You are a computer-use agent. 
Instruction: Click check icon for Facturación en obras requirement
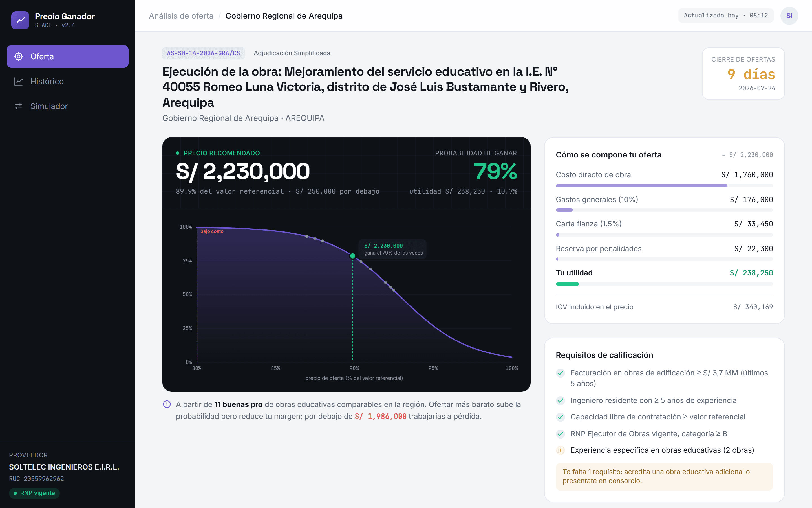click(560, 373)
